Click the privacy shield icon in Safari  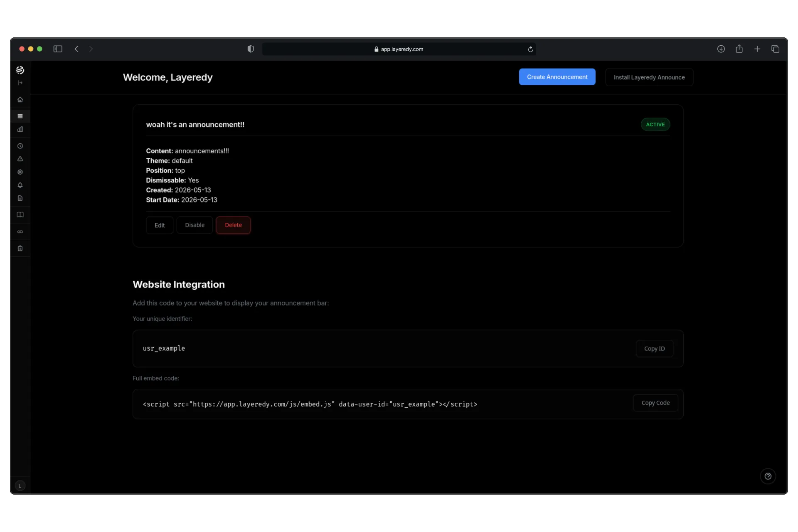tap(251, 49)
